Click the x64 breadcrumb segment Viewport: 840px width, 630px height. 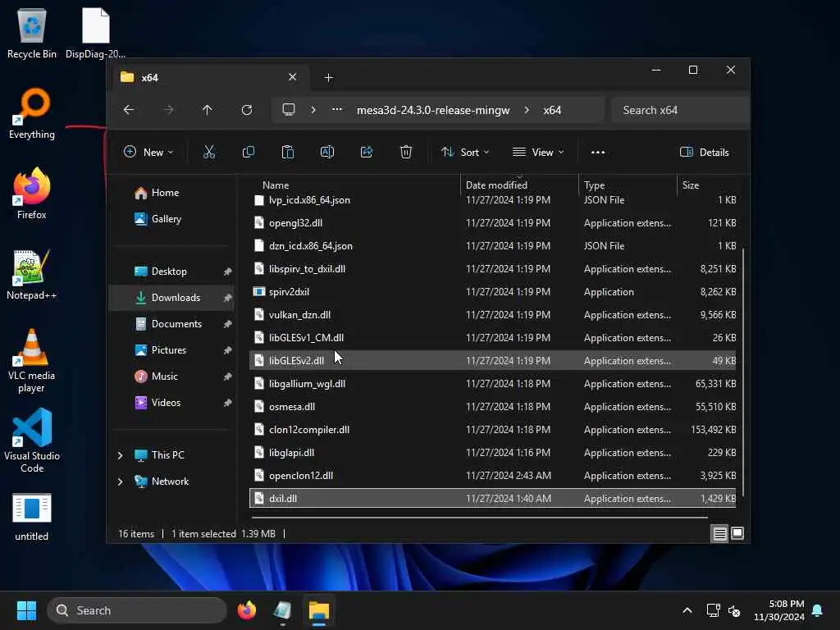552,111
